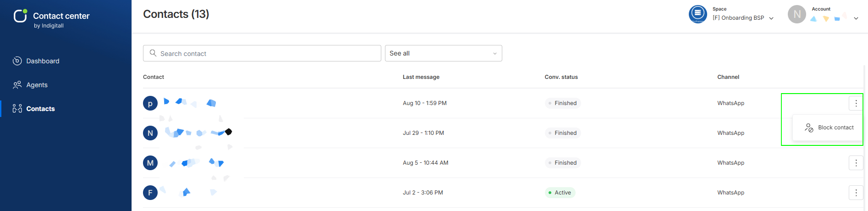
Task: Open Dashboard from the sidebar
Action: coord(36,61)
